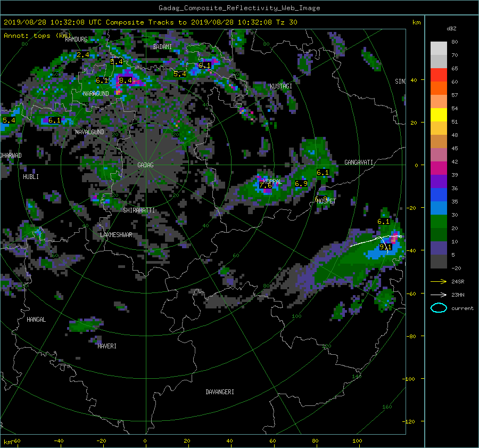
Task: Click the HAVERI city label
Action: point(107,346)
